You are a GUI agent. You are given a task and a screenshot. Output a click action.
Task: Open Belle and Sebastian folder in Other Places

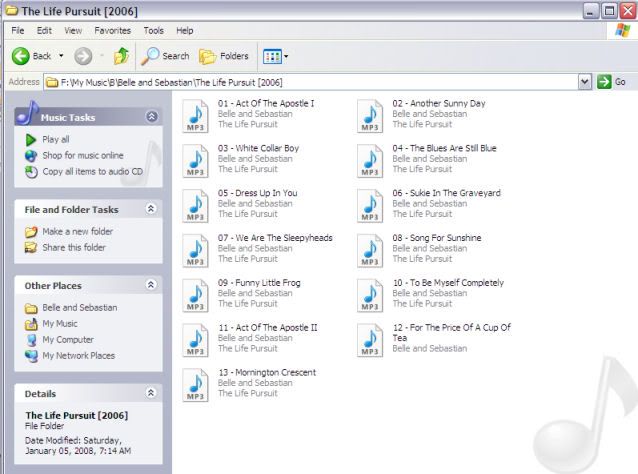point(80,308)
